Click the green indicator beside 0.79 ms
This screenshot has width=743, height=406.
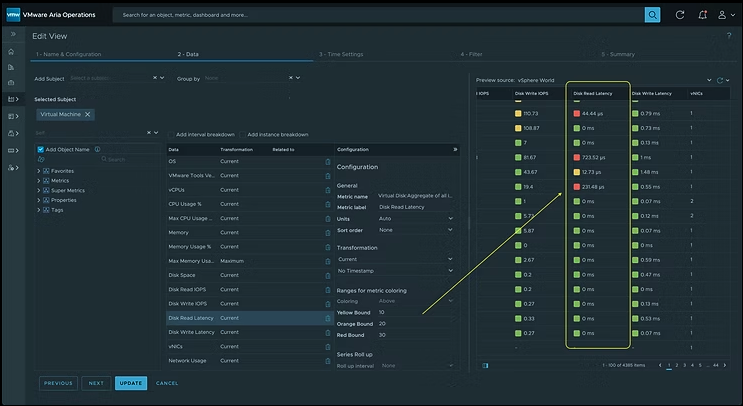(635, 114)
